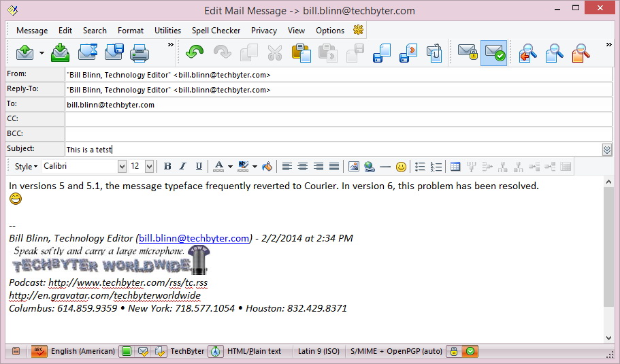Click the message body scroll down arrow
The width and height of the screenshot is (620, 364).
(608, 338)
